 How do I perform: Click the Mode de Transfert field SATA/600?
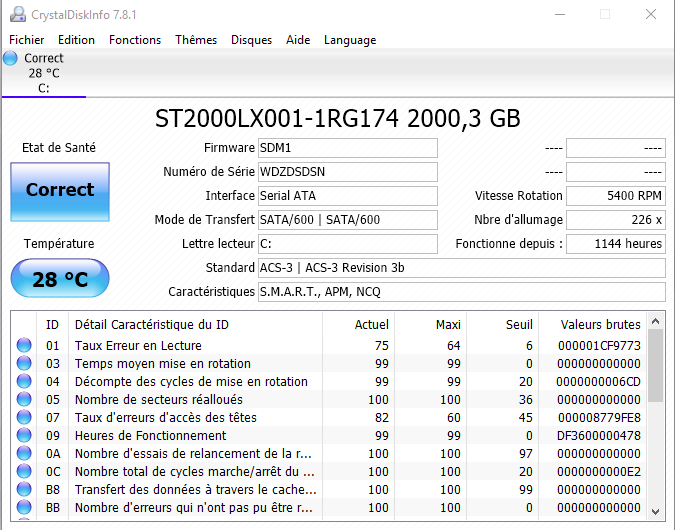[348, 220]
